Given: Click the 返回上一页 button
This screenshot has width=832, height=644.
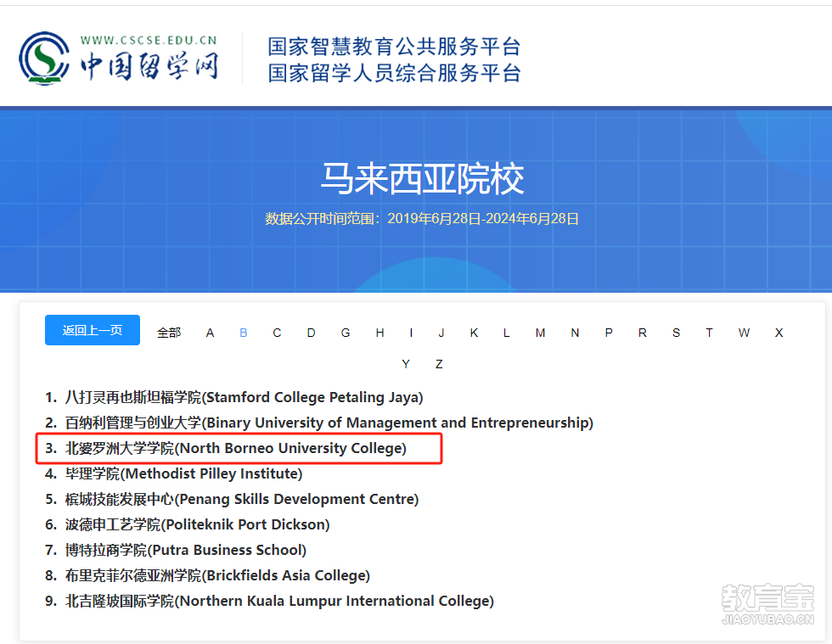Looking at the screenshot, I should pyautogui.click(x=93, y=330).
